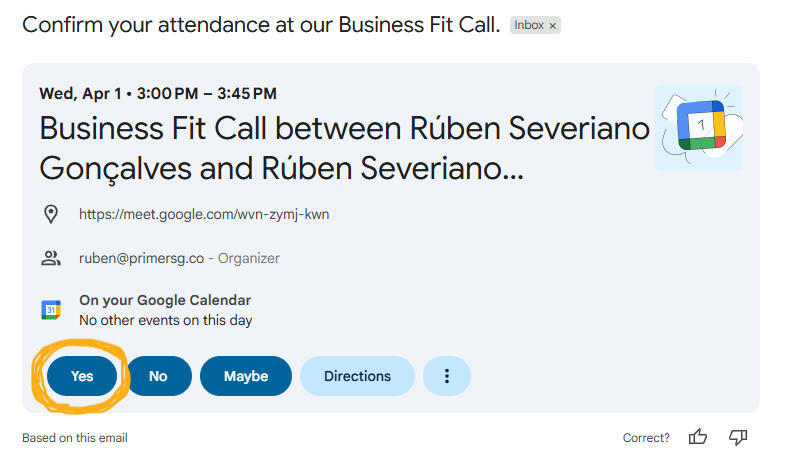Remove the Inbox label with its x
Viewport: 788px width, 462px height.
(x=552, y=25)
